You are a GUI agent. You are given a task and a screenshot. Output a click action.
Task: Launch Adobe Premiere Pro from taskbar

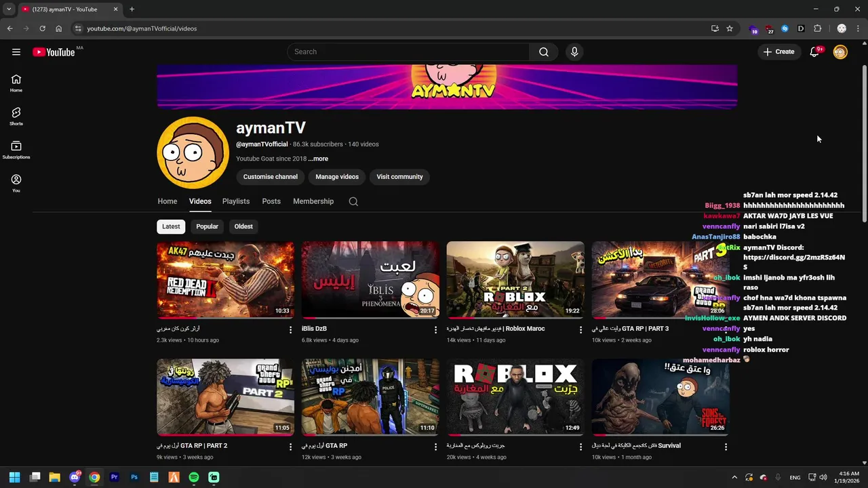click(114, 477)
